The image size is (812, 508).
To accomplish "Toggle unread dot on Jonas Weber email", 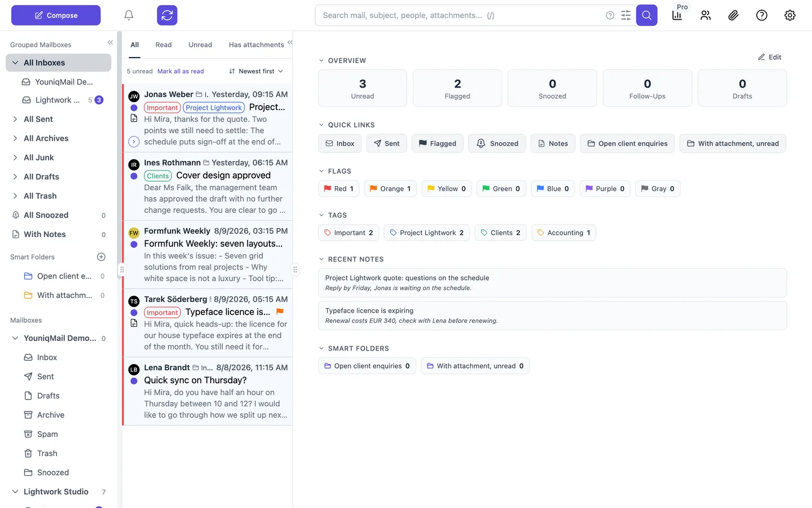I will (x=134, y=108).
